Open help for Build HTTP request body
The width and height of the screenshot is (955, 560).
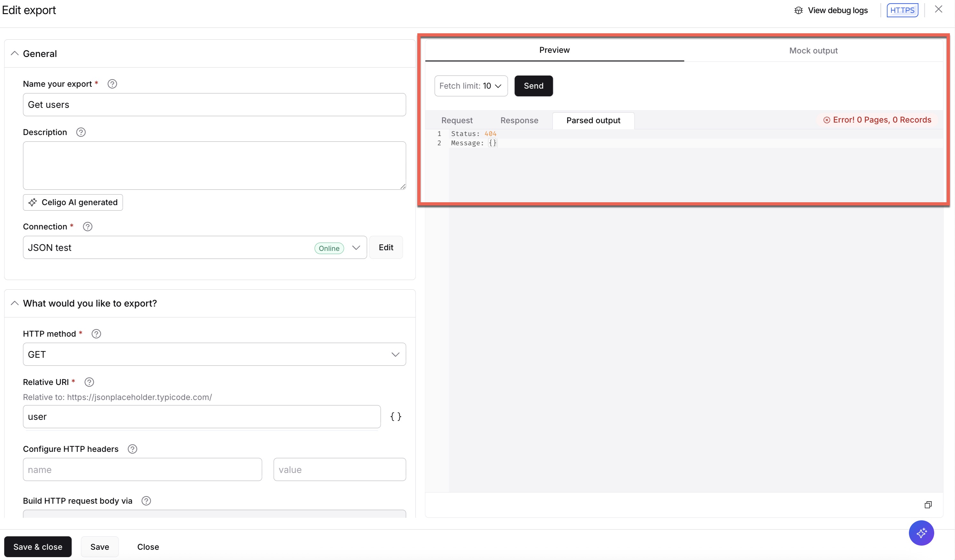tap(146, 501)
